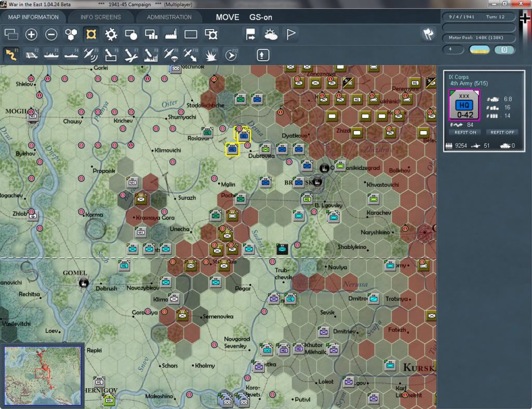532x409 pixels.
Task: Toggle the hex grid display icon
Action: (x=71, y=34)
